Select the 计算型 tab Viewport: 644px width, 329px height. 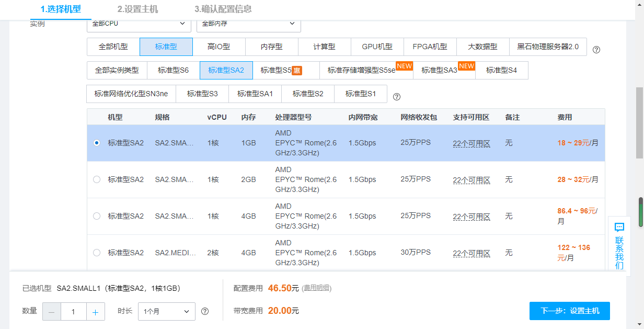[x=325, y=47]
